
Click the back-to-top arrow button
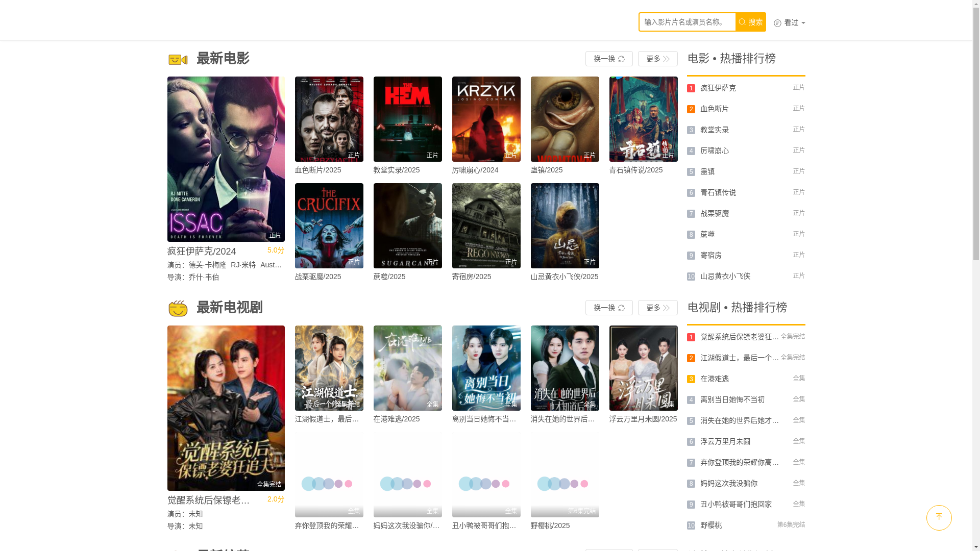point(939,517)
